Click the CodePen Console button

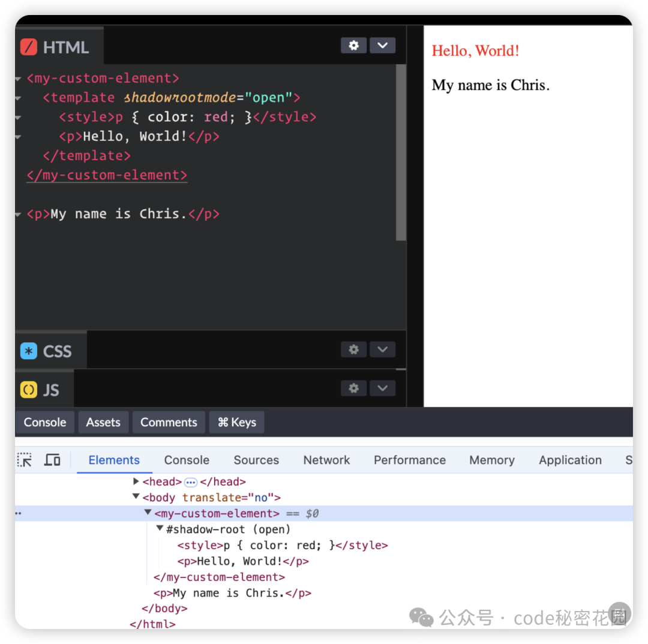click(x=45, y=422)
